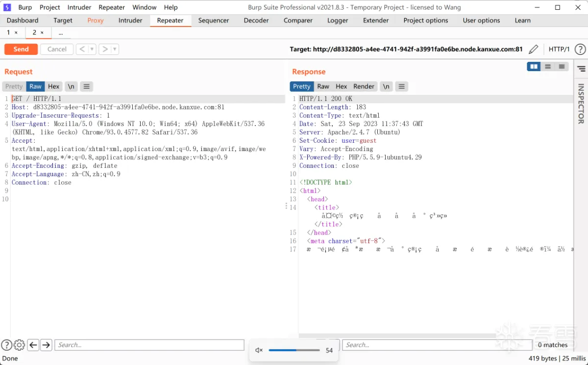Screen dimensions: 588x365
Task: Open the Help menu
Action: click(x=171, y=7)
